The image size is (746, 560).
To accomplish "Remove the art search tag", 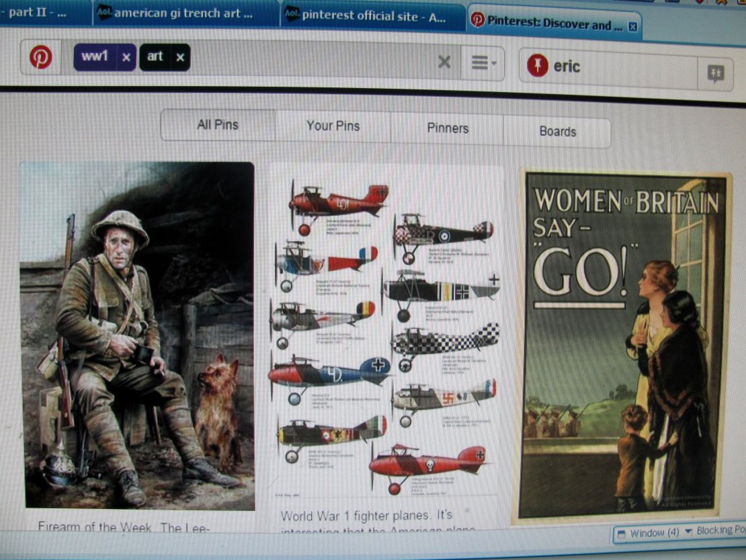I will (x=180, y=58).
